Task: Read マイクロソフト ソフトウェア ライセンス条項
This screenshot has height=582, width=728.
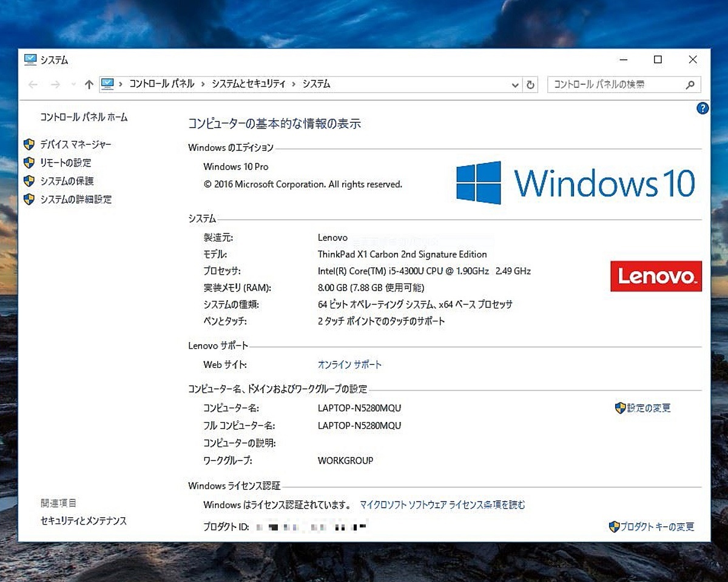Action: pyautogui.click(x=443, y=504)
